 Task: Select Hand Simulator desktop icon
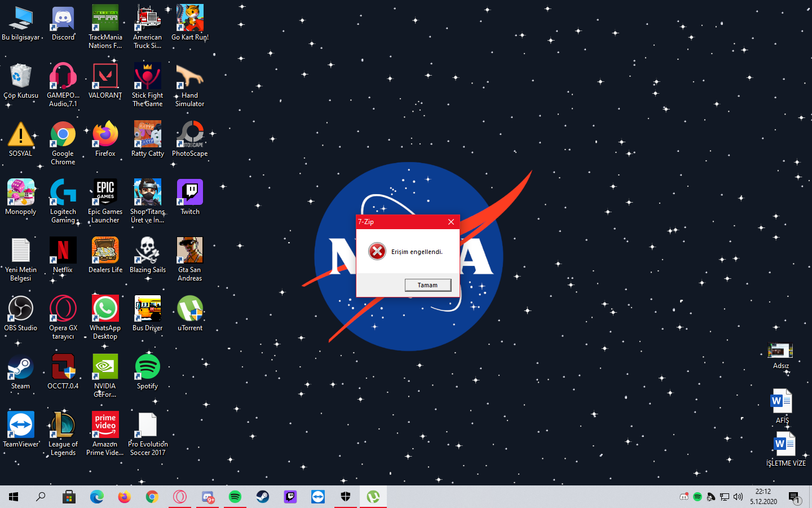point(190,85)
